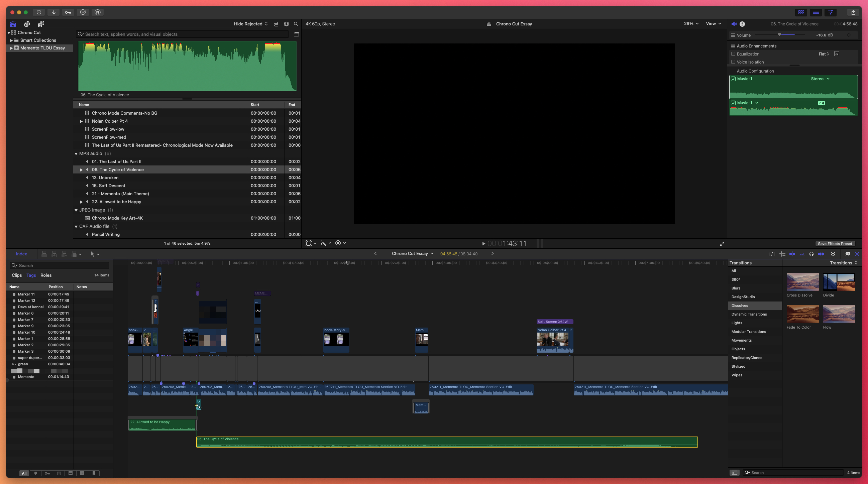The width and height of the screenshot is (868, 484).
Task: Click the Share export icon
Action: (x=853, y=12)
